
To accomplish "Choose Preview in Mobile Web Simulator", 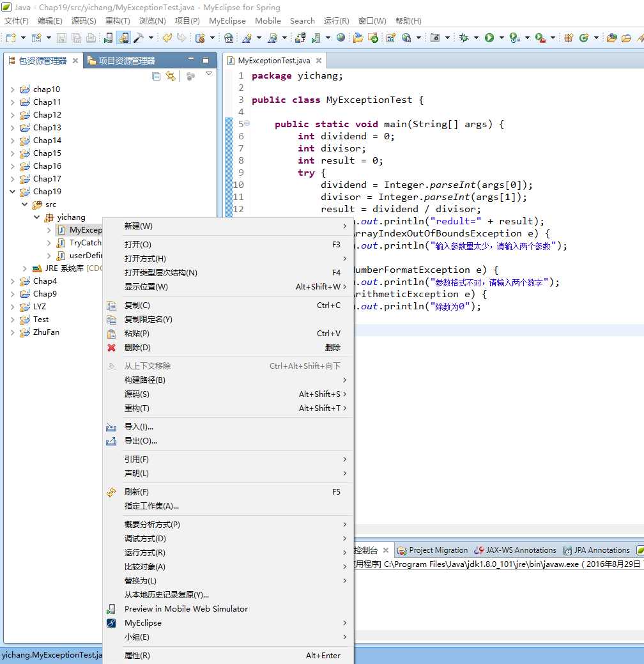I will tap(228, 609).
